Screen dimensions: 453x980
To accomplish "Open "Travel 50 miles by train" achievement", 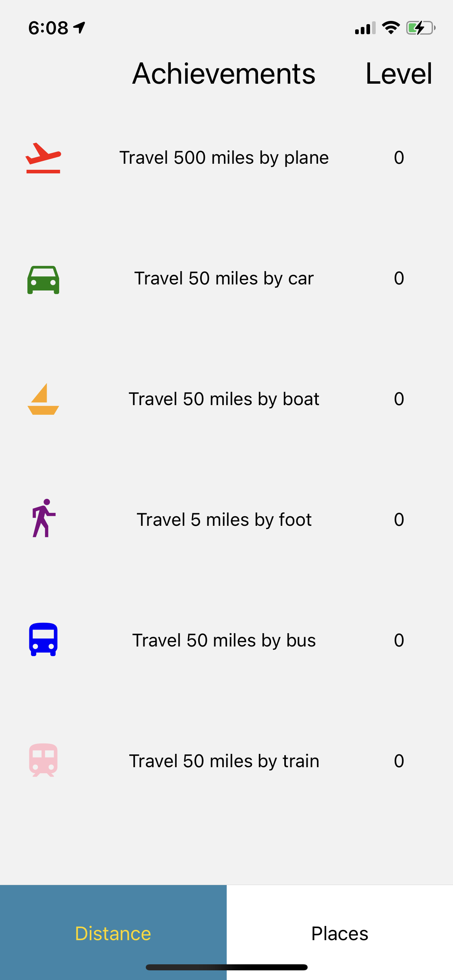I will 224,761.
